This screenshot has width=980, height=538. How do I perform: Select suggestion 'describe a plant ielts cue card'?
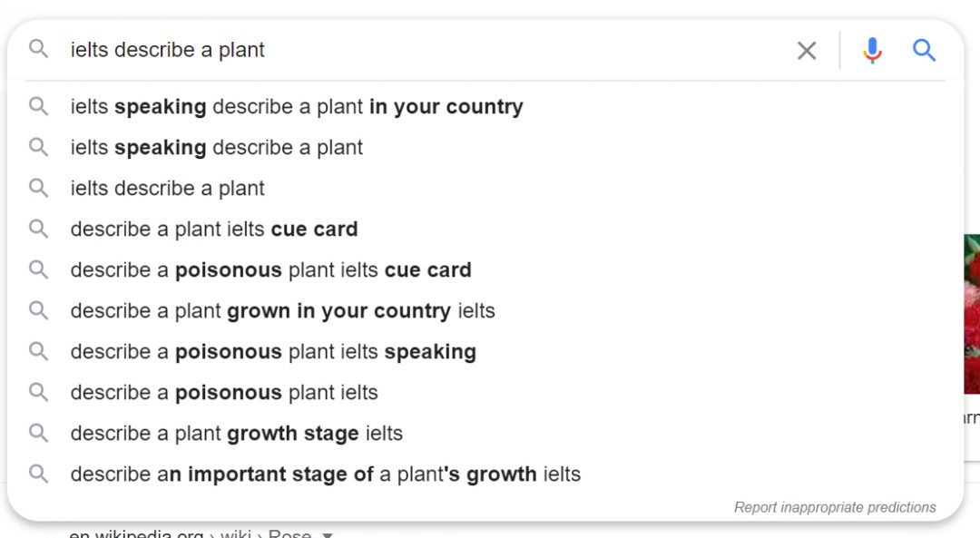pyautogui.click(x=213, y=229)
